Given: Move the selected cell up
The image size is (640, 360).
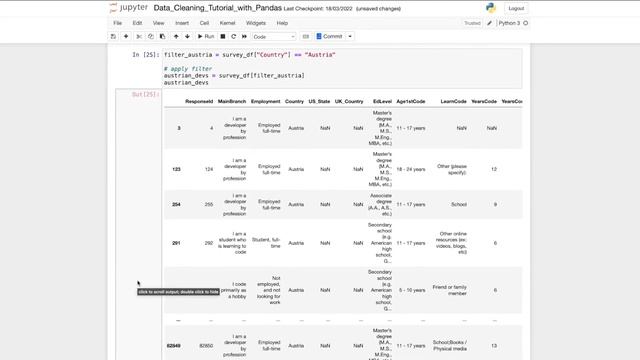Looking at the screenshot, I should pos(176,36).
